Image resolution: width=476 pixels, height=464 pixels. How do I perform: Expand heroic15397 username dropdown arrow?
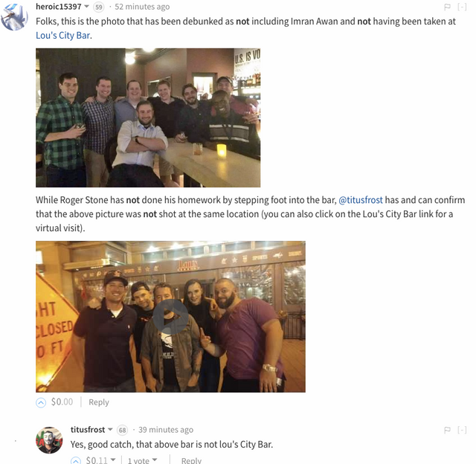tap(86, 7)
